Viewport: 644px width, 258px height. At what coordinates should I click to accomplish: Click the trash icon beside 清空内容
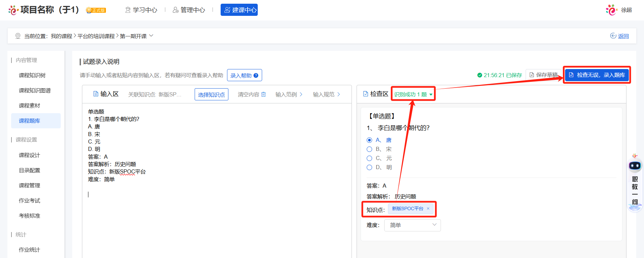(x=263, y=94)
